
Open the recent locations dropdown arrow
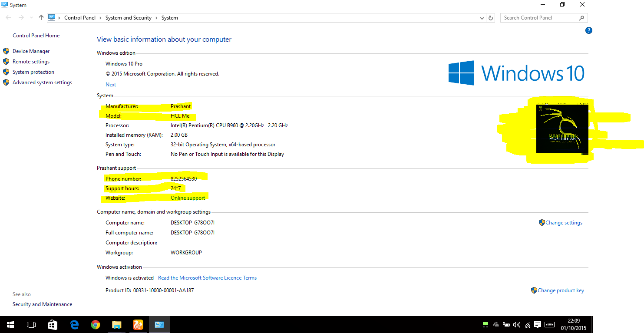(x=31, y=18)
